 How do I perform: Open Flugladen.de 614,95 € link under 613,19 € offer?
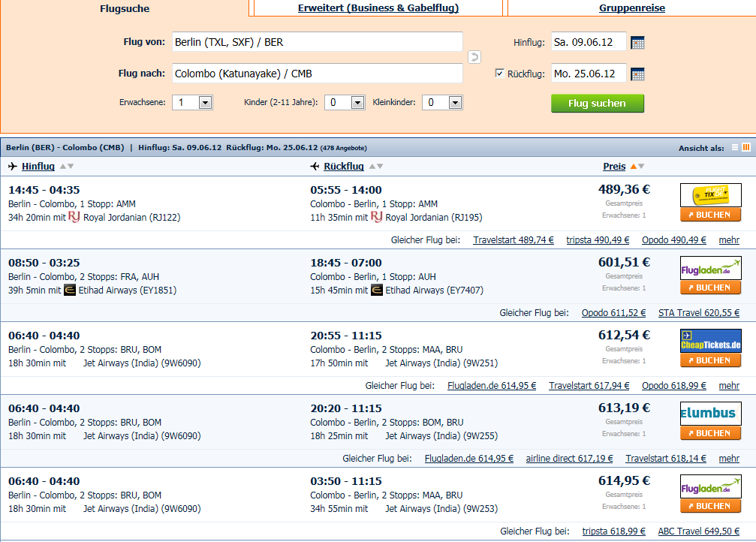[469, 458]
